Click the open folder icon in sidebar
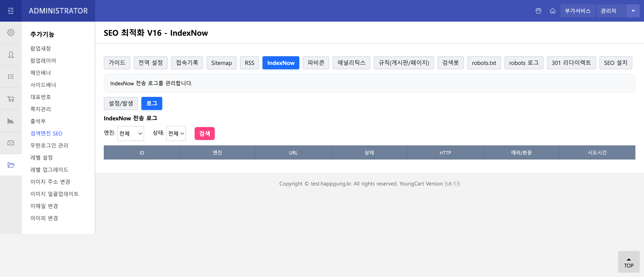Viewport: 644px width, 277px height. point(11,165)
